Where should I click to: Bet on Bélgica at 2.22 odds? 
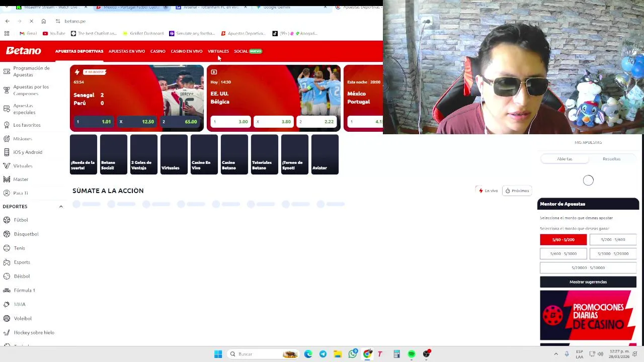316,122
